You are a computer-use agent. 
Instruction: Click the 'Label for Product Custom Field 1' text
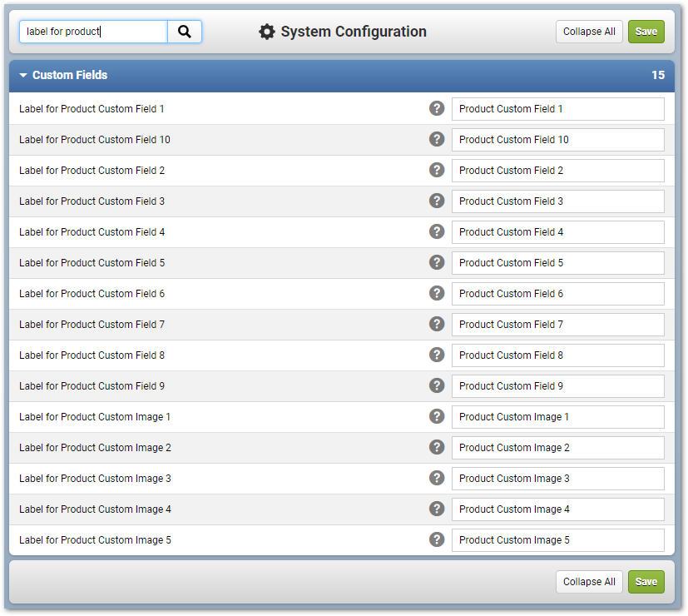[92, 109]
